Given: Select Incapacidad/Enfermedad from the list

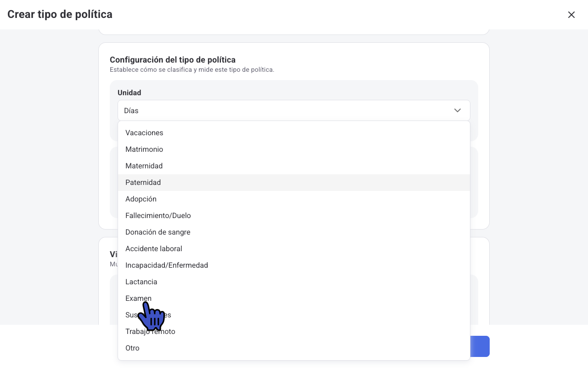Looking at the screenshot, I should coord(294,265).
